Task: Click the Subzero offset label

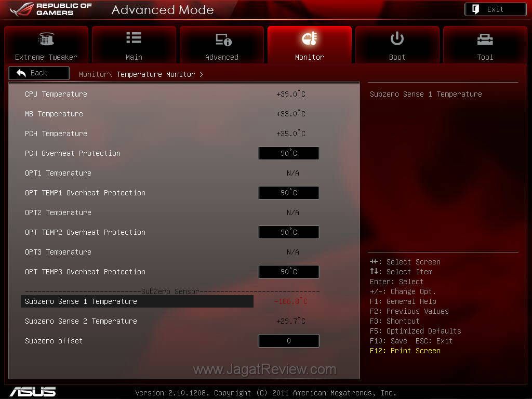Action: [x=54, y=341]
